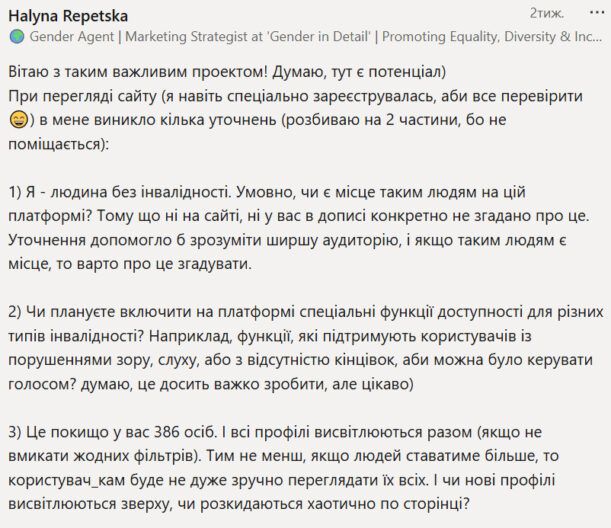Click the line starting 'Уточнення допомогло б'

pos(287,240)
